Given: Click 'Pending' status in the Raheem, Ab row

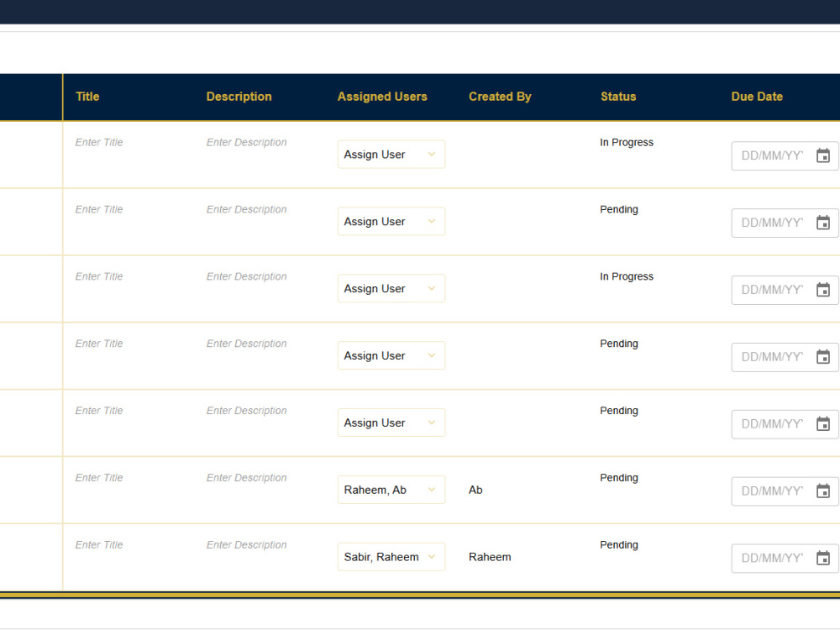Looking at the screenshot, I should pyautogui.click(x=619, y=477).
